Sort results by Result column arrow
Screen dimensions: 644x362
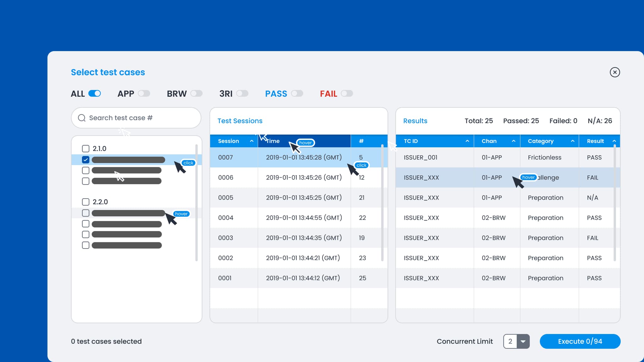click(614, 141)
